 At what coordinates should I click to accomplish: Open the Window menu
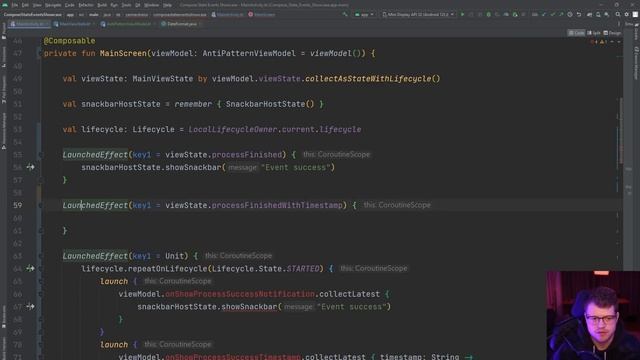coord(151,5)
